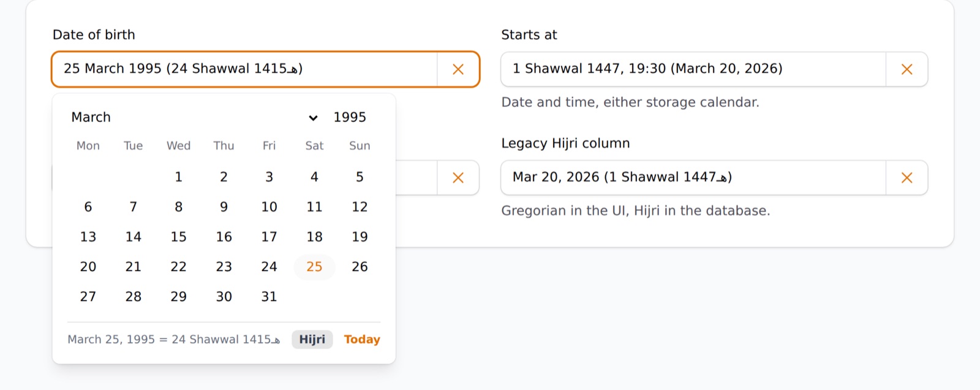Choose day 31 in the calendar

(x=269, y=297)
